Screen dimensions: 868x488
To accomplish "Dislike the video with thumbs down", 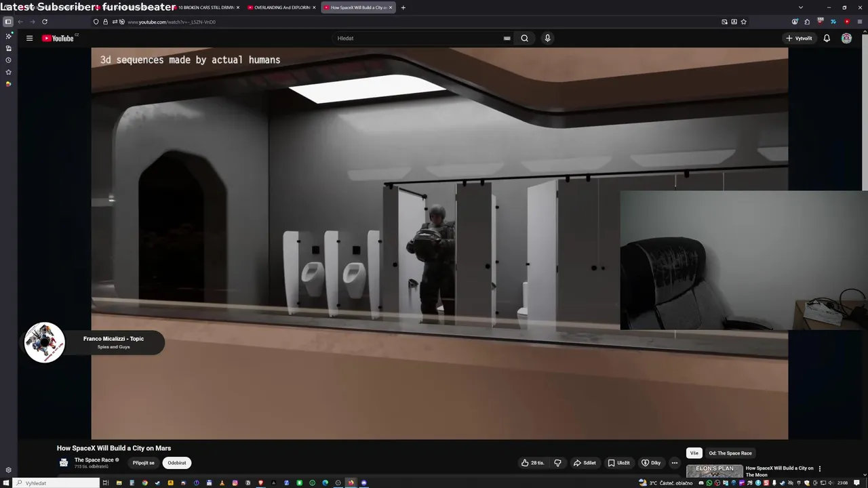I will tap(557, 463).
